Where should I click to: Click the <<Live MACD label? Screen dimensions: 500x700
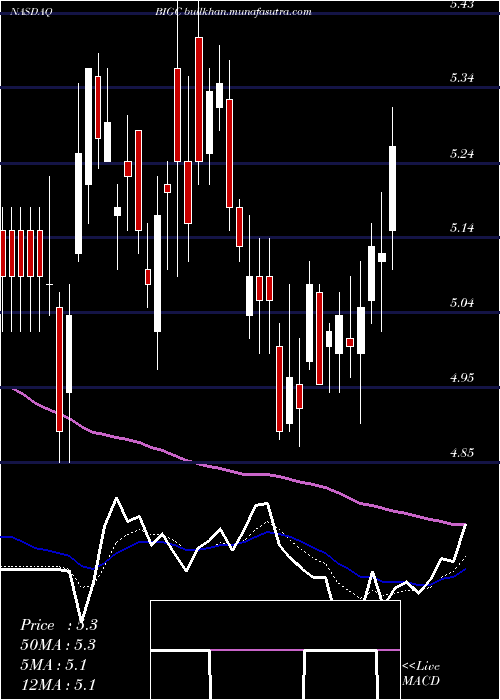[x=421, y=674]
